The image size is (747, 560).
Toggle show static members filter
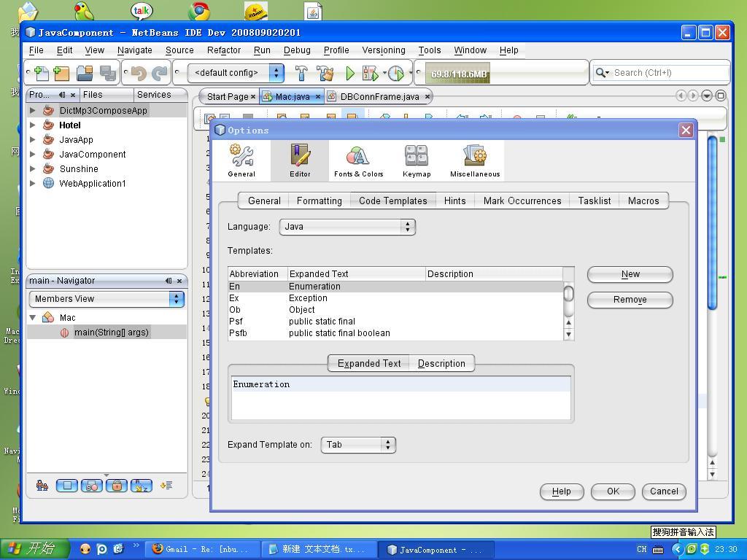click(92, 485)
